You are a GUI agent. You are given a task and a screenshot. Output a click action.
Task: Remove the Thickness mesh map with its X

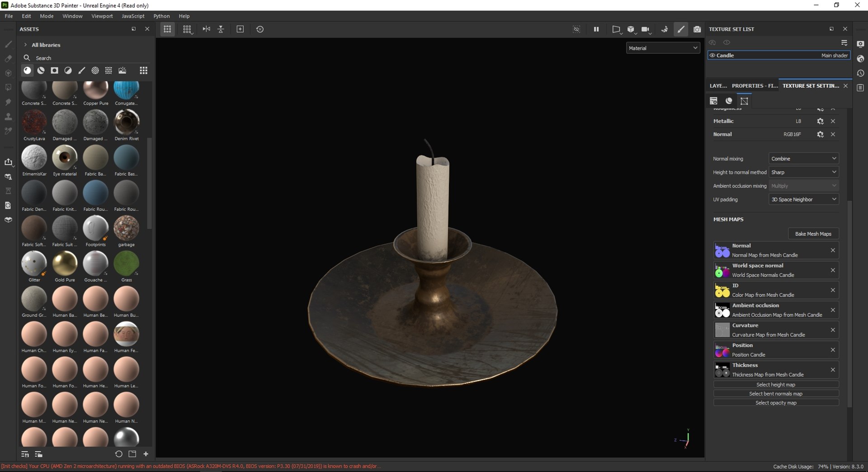pyautogui.click(x=833, y=370)
